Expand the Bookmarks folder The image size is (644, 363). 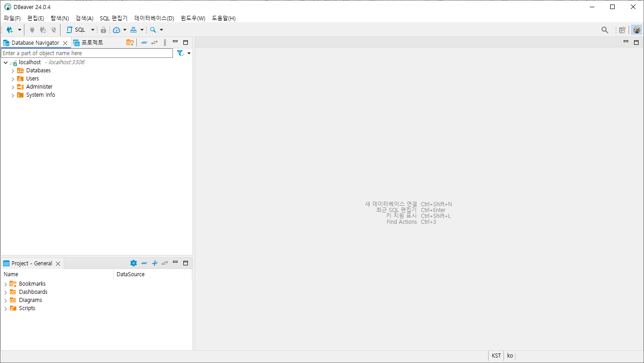[x=5, y=284]
